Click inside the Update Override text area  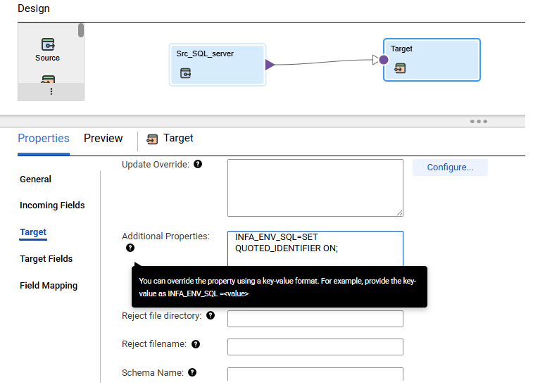[x=315, y=188]
